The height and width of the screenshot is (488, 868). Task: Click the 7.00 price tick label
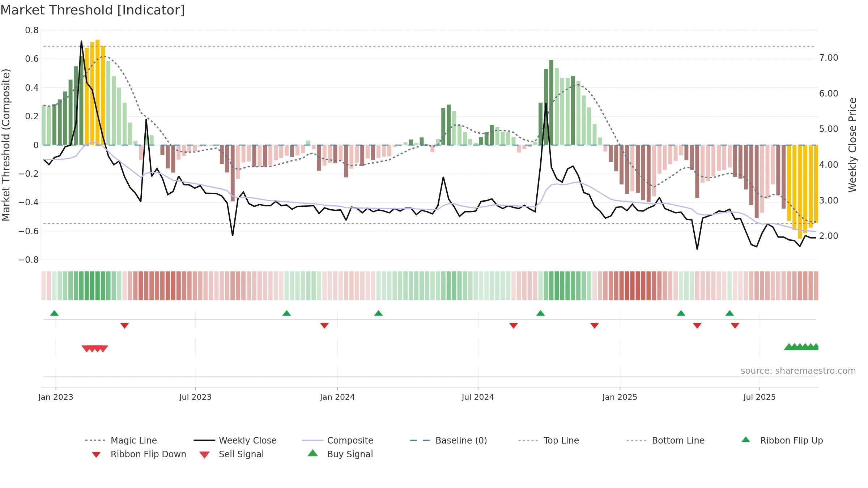point(829,58)
